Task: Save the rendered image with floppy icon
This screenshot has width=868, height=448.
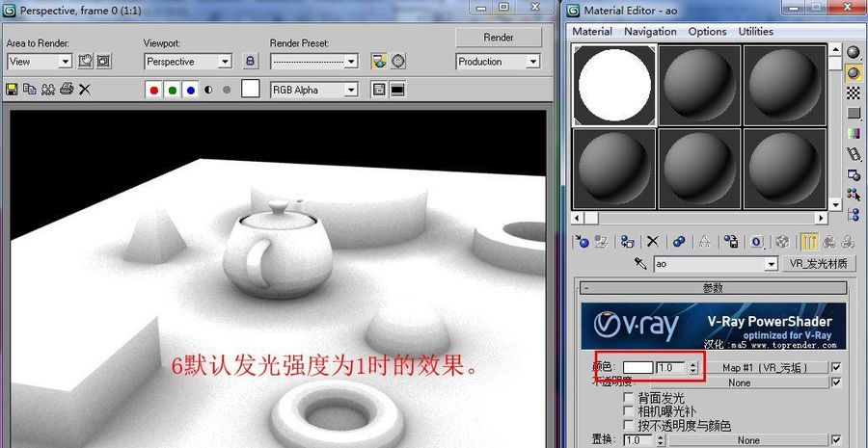Action: [x=11, y=89]
